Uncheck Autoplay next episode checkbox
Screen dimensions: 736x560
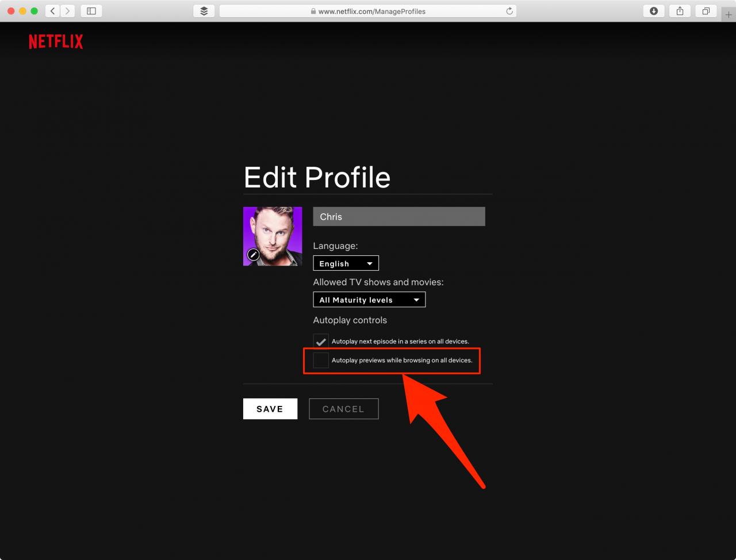tap(321, 341)
